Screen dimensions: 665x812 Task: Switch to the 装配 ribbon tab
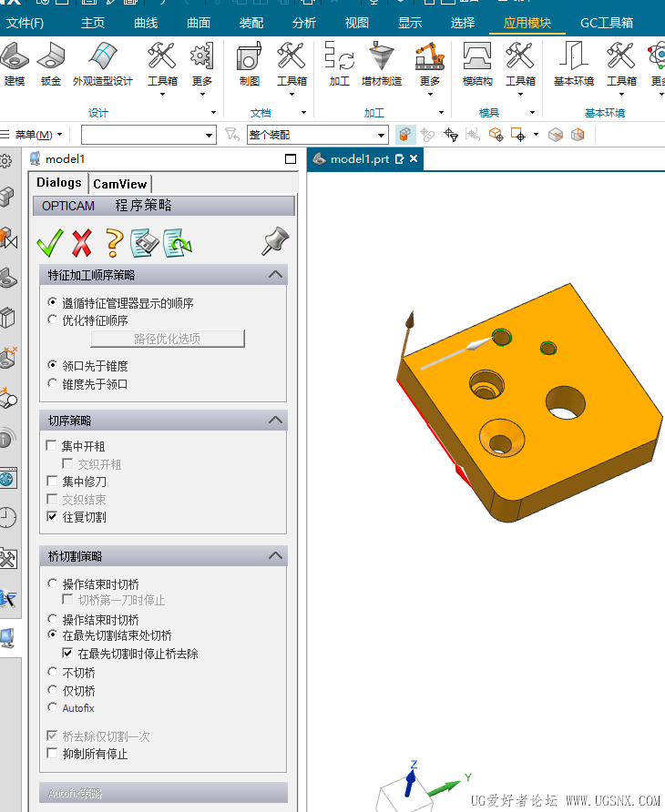(x=251, y=23)
